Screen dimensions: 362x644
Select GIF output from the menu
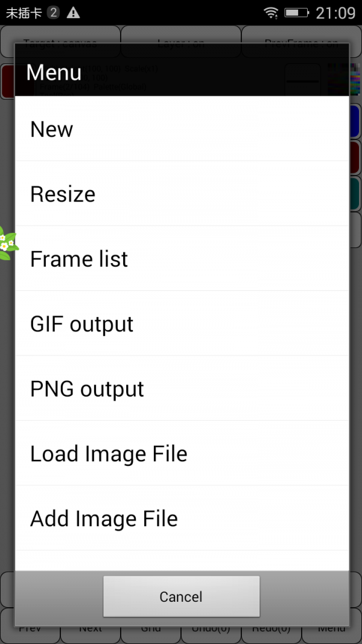(x=181, y=324)
